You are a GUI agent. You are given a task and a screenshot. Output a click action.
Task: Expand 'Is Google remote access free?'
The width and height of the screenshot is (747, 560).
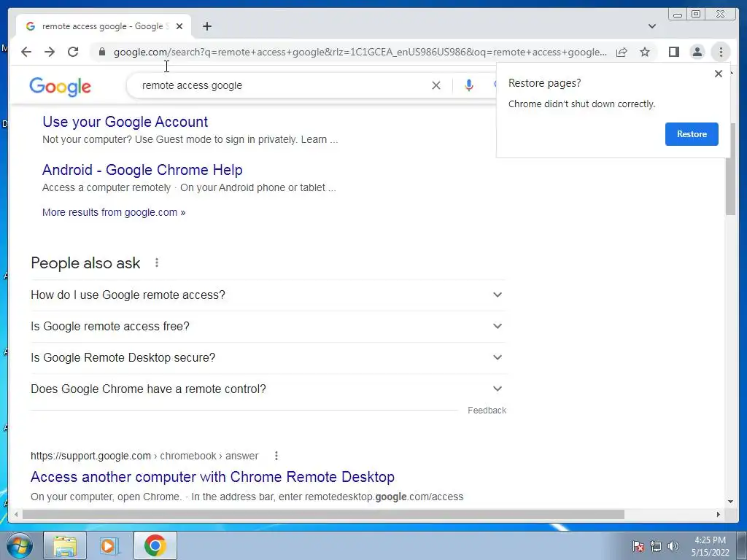point(268,326)
